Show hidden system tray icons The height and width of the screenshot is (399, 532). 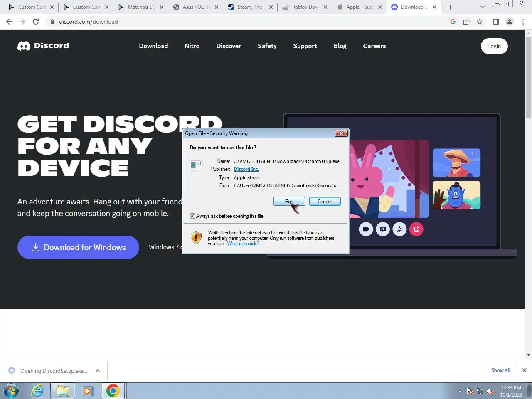click(x=460, y=391)
